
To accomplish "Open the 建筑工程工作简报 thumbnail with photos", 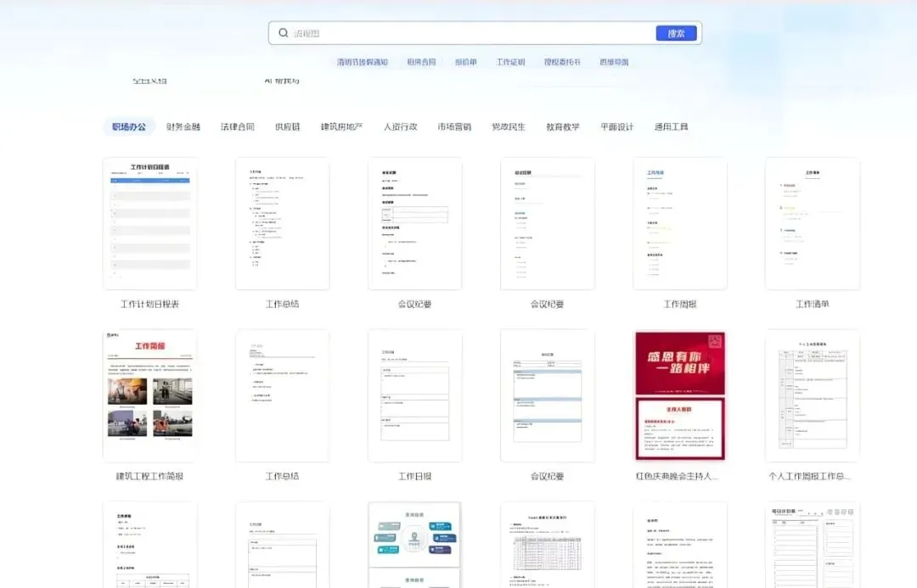I will [149, 395].
